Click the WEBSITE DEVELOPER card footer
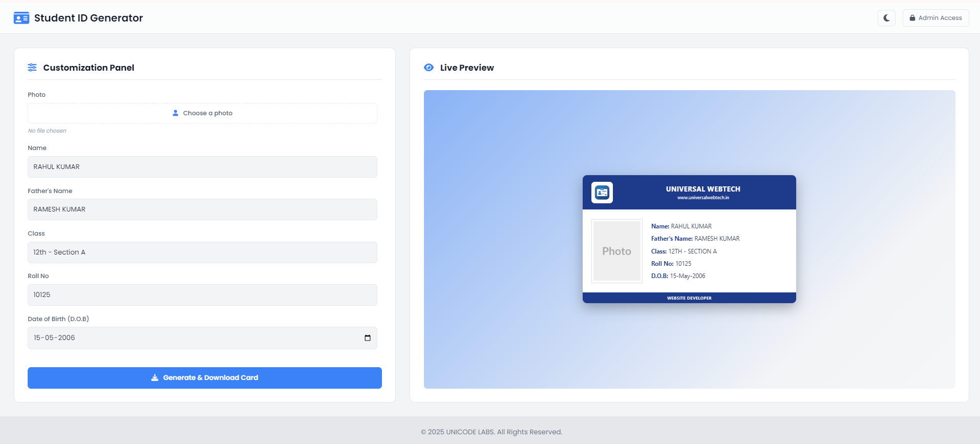Viewport: 980px width, 444px height. [x=689, y=298]
